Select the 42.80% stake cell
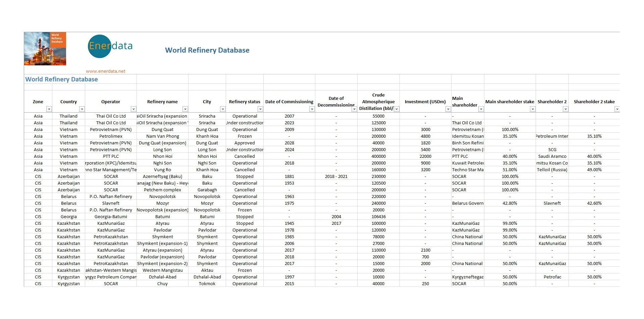 (x=510, y=203)
